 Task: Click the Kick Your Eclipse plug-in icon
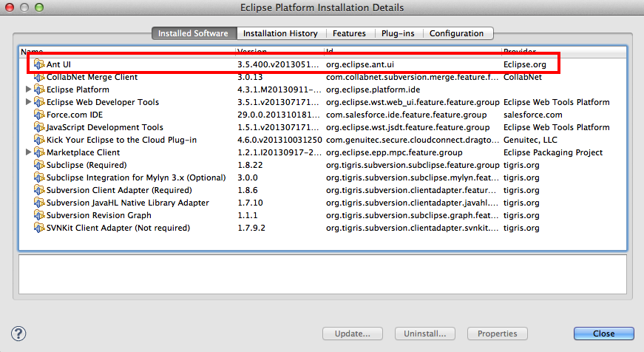click(39, 140)
